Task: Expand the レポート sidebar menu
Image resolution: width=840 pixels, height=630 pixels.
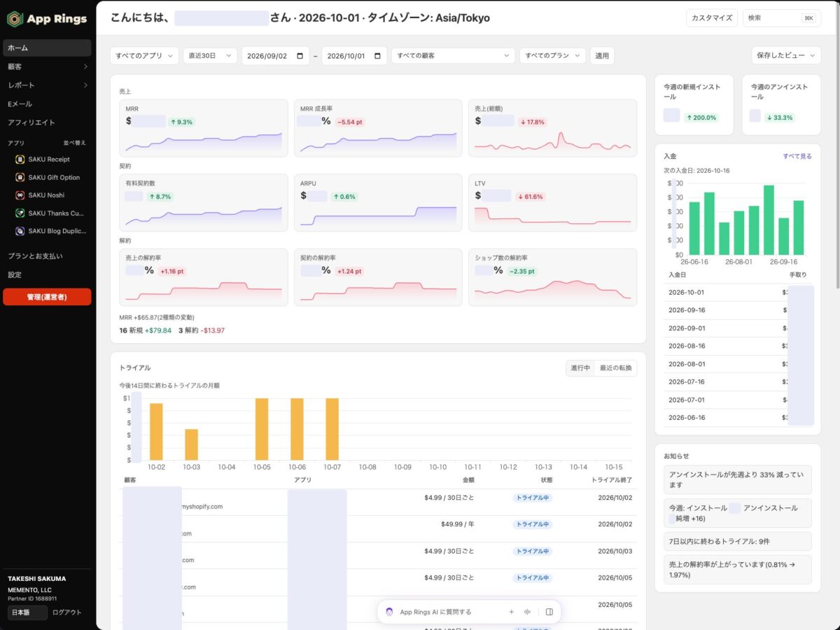Action: 46,85
